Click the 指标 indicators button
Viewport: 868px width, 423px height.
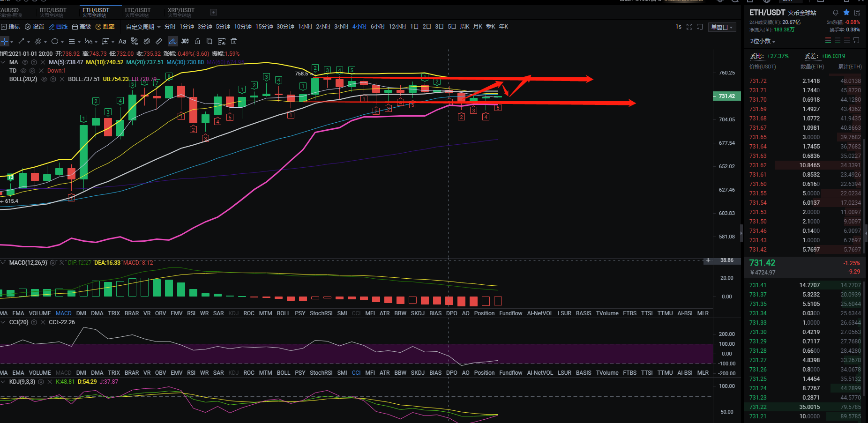coord(11,27)
